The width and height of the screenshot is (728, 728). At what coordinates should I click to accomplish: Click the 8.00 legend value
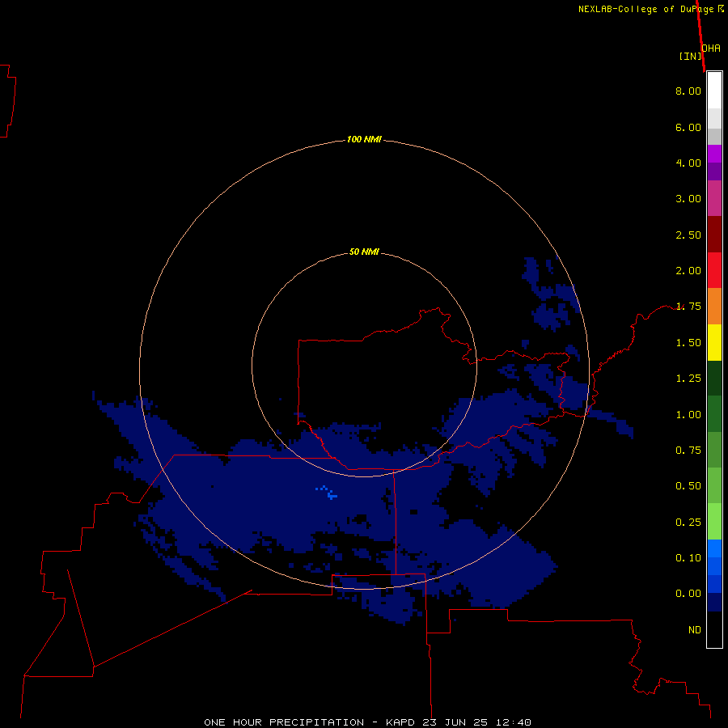[688, 91]
